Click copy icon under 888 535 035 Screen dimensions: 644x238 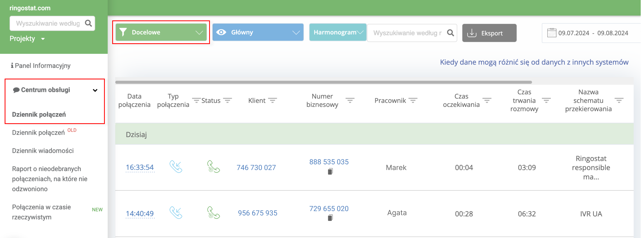[x=330, y=171]
